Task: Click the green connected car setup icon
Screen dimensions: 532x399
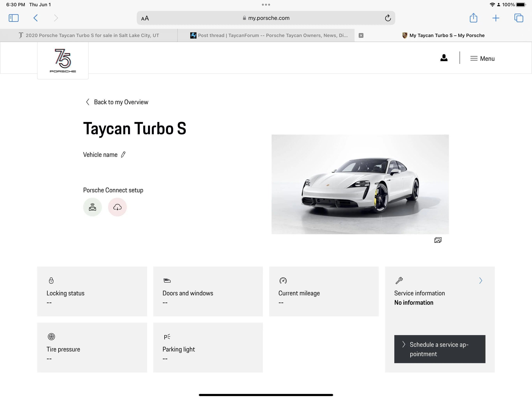Action: [92, 207]
